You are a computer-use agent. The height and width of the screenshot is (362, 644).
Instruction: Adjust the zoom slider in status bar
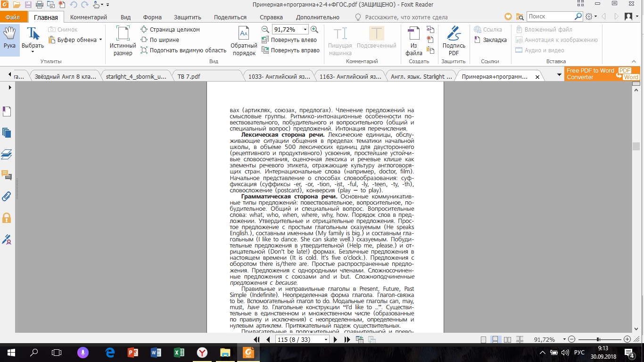pos(598,339)
